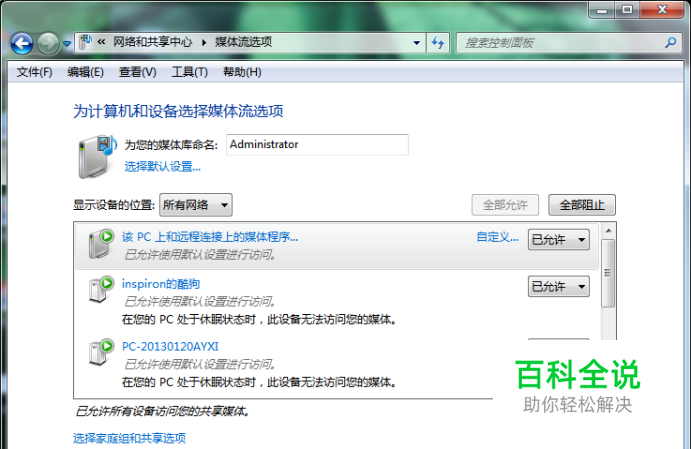The image size is (691, 449).
Task: Expand the breadcrumb arrow after 网络和共享中心
Action: pos(204,43)
